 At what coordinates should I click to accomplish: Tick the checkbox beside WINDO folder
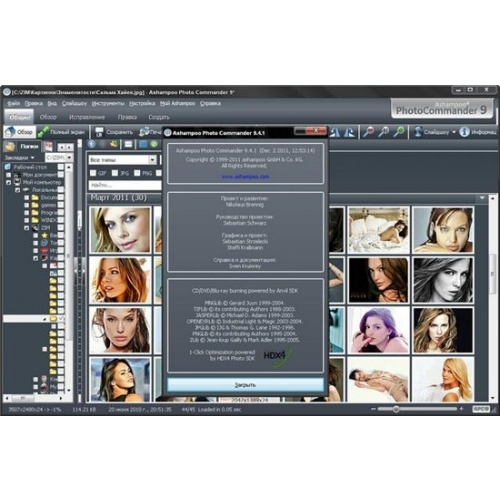61,220
